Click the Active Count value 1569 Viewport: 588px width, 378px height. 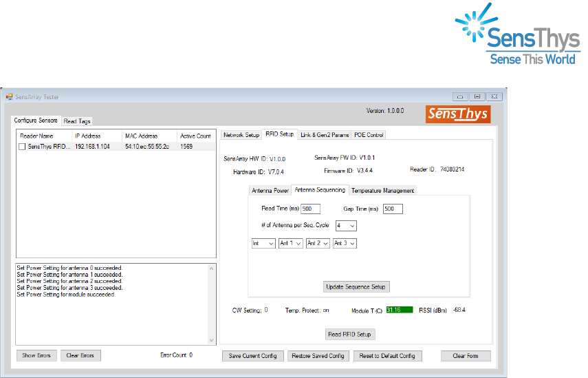[186, 147]
